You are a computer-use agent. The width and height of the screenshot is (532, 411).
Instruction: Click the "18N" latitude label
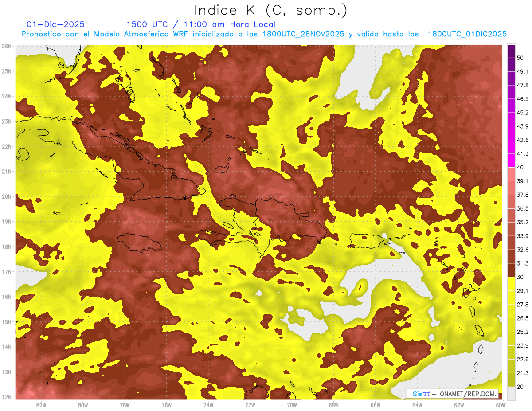(x=7, y=247)
